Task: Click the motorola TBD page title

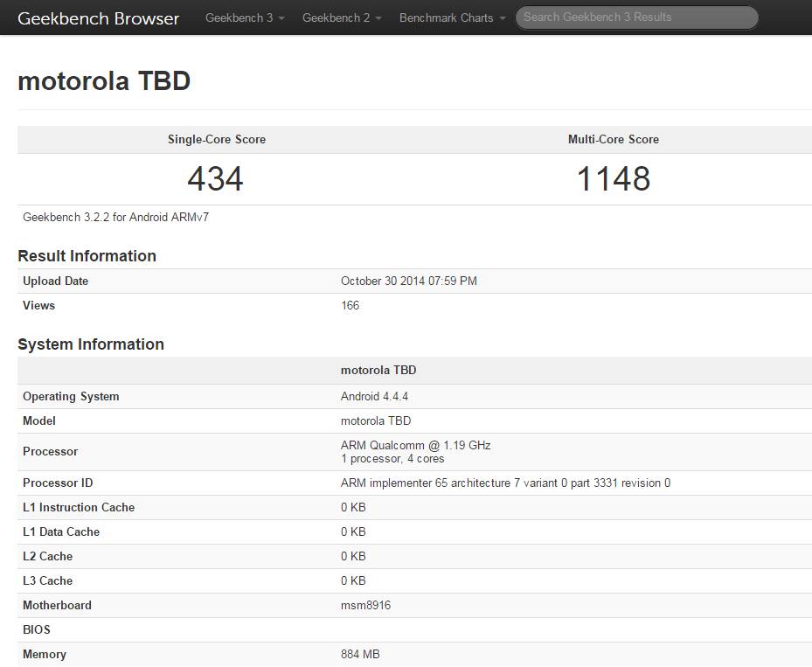Action: 104,80
